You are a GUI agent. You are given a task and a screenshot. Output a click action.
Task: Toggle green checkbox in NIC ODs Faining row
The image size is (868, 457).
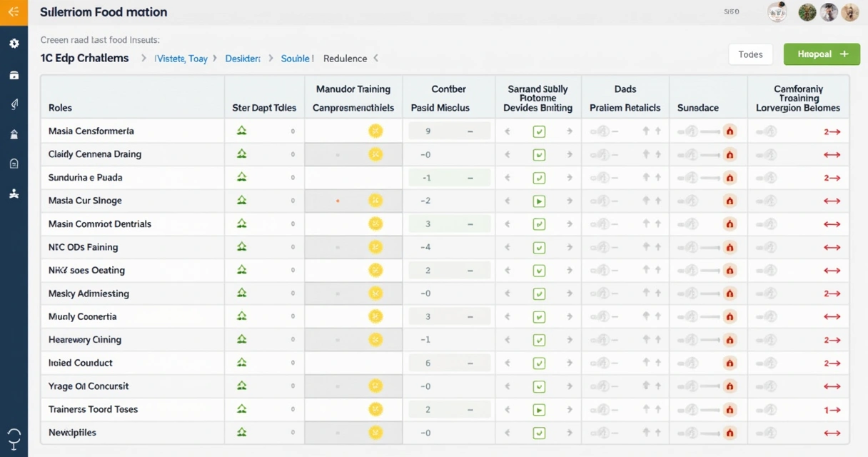tap(539, 248)
